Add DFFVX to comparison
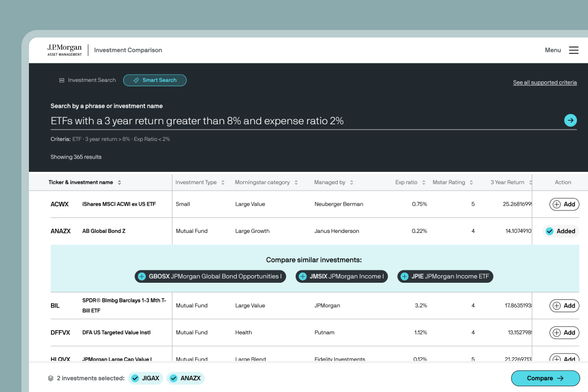 pyautogui.click(x=564, y=333)
